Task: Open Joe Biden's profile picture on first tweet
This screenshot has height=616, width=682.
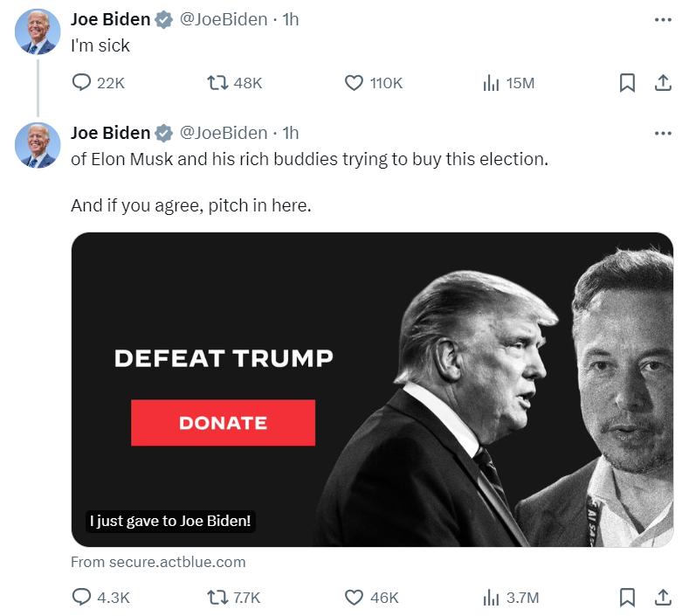Action: [38, 31]
